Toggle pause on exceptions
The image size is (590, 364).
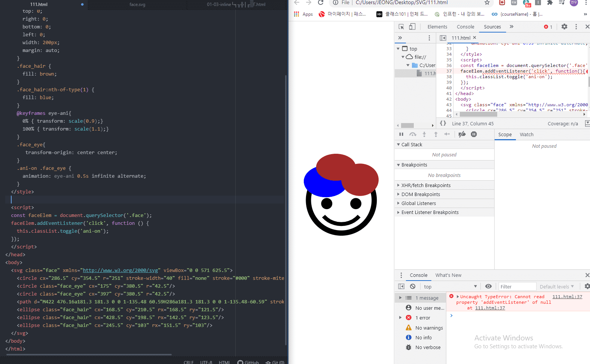point(474,134)
